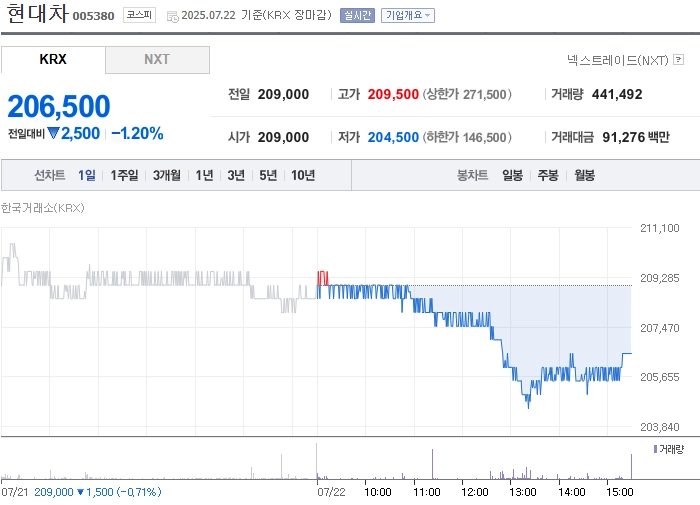
Task: Click the 선차트 label
Action: [50, 175]
